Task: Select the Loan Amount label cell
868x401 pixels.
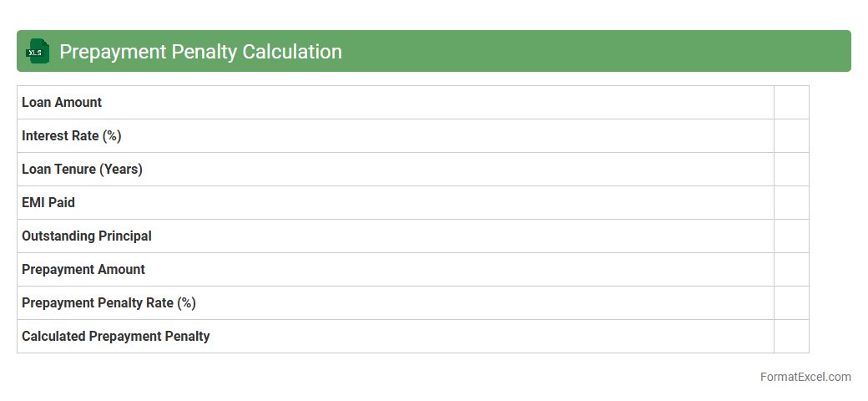Action: pyautogui.click(x=62, y=102)
